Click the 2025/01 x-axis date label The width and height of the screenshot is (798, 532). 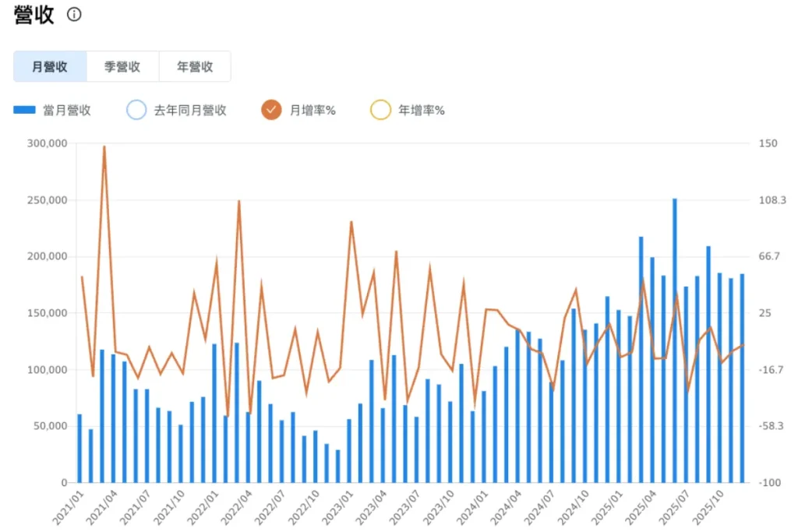(606, 508)
